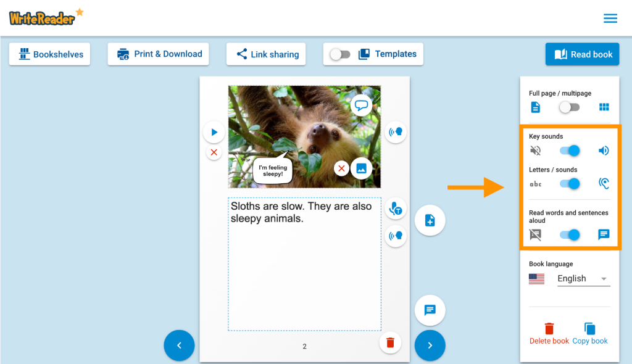Click into the story text field
Screen dimensions: 632x364
point(305,264)
